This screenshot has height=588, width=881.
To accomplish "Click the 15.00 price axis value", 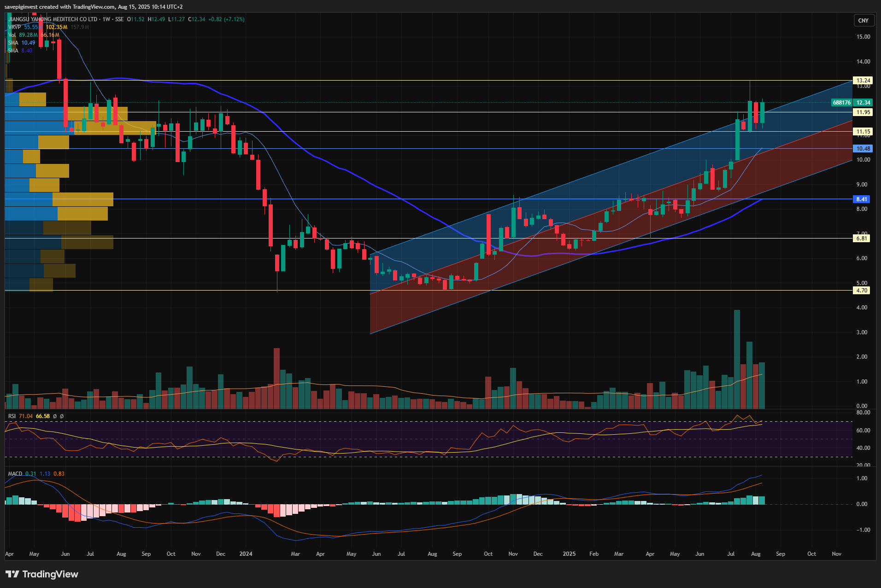I will pos(863,37).
